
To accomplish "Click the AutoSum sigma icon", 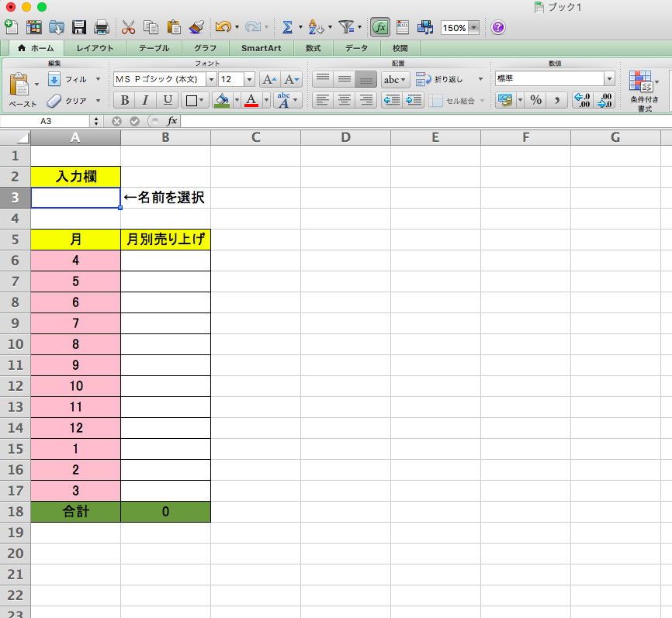I will (287, 27).
